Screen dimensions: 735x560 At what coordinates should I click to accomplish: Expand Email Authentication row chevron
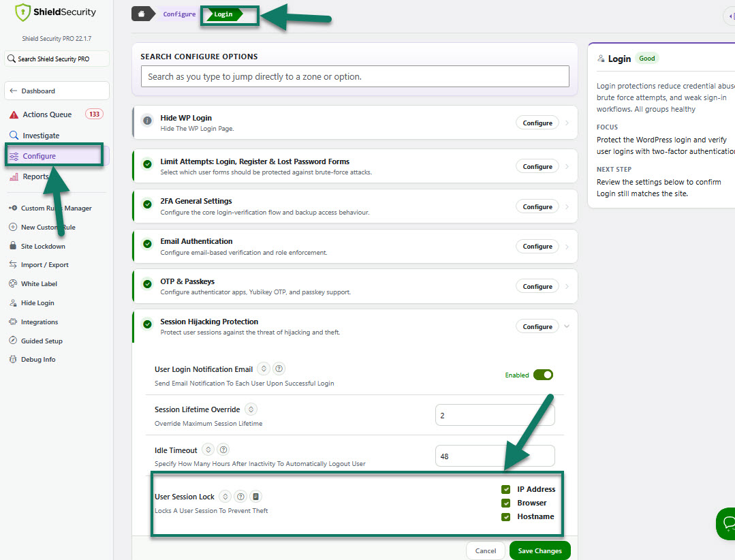(567, 247)
